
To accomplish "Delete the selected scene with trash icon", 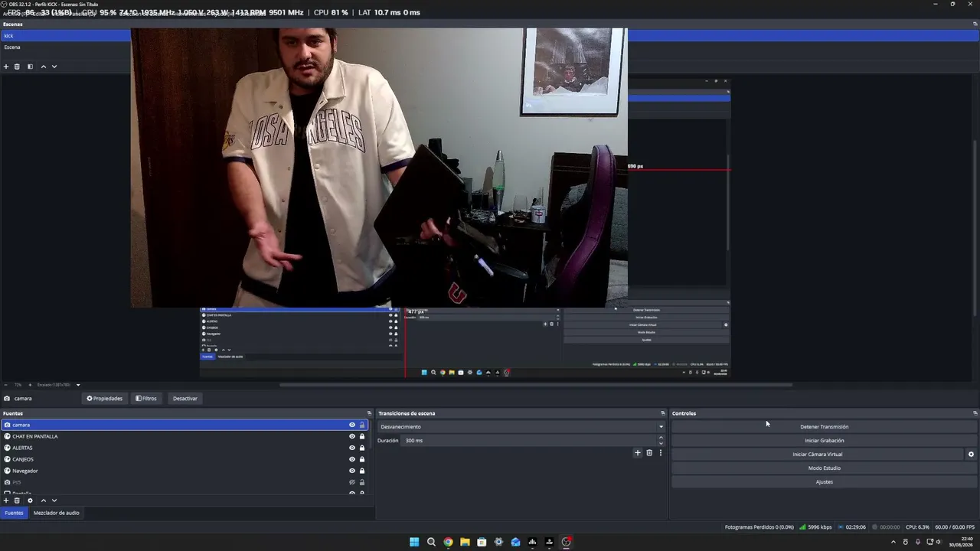I will click(17, 67).
